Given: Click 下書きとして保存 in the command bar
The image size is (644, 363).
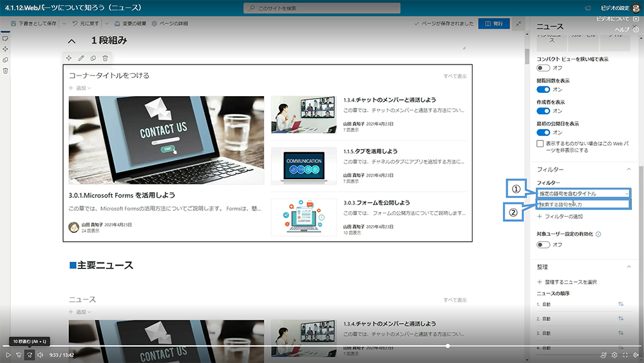Looking at the screenshot, I should 33,23.
